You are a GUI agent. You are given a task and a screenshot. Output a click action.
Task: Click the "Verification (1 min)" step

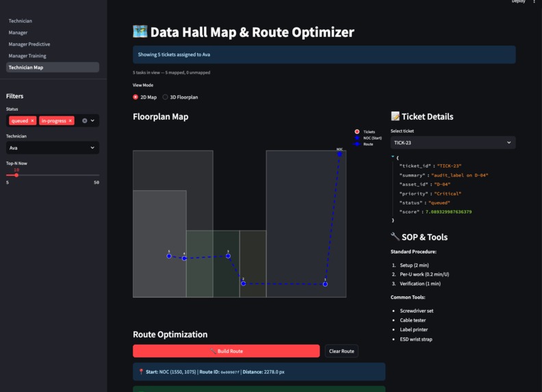point(420,283)
